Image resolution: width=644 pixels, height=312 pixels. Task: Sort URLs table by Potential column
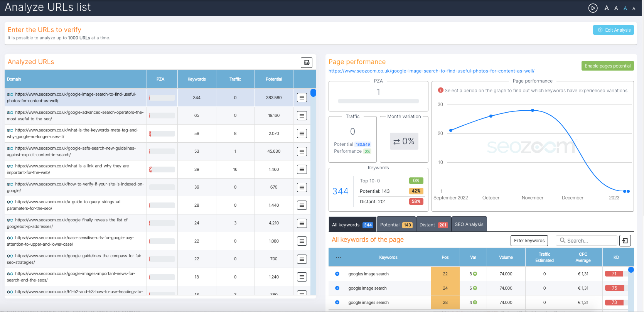tap(274, 79)
